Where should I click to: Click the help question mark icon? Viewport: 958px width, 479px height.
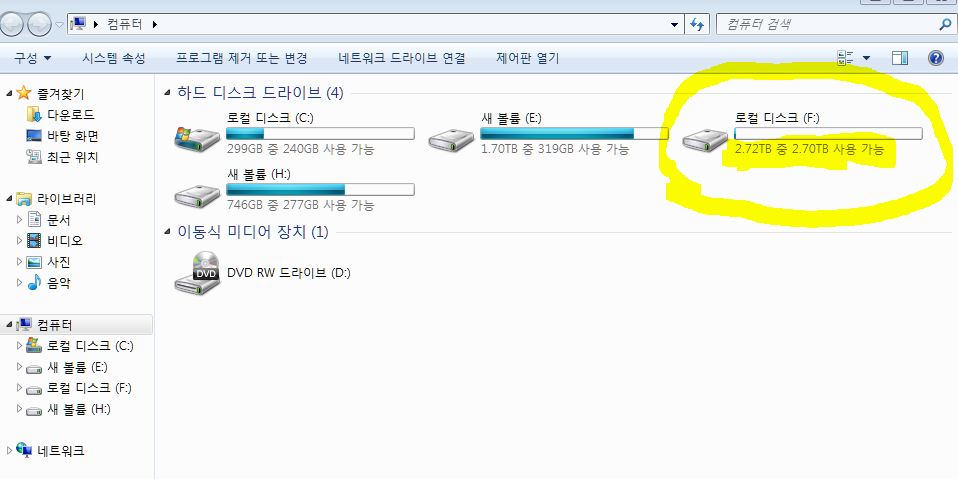pos(936,58)
